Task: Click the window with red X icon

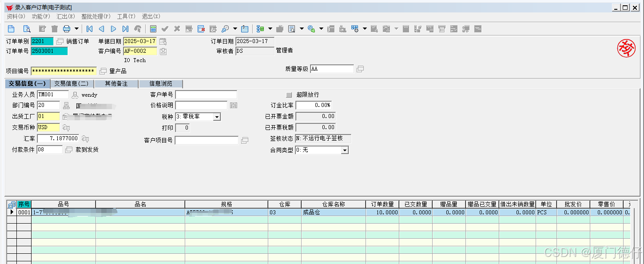Action: (x=201, y=29)
